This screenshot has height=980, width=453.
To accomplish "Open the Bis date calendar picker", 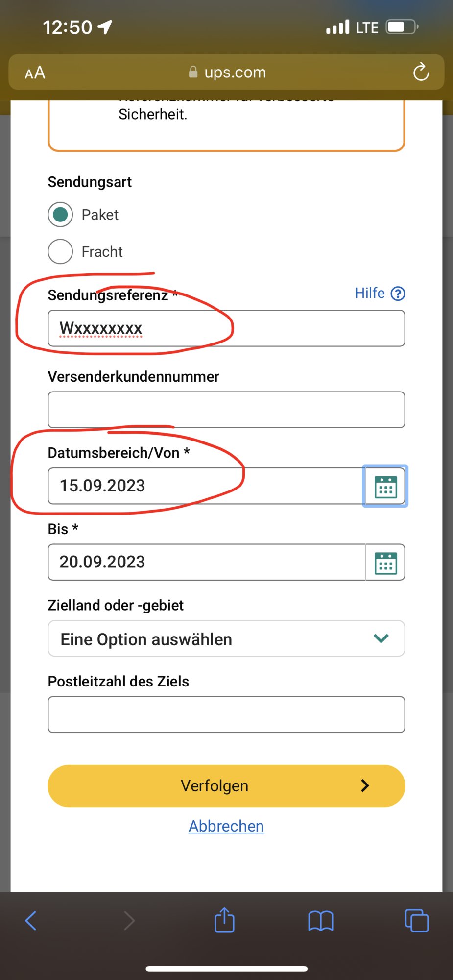I will 385,563.
